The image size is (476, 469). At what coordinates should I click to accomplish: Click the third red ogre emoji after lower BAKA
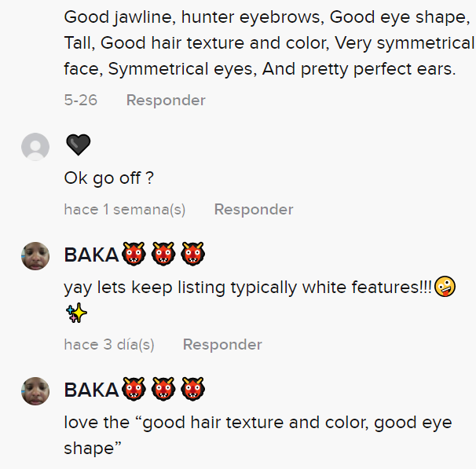click(x=192, y=389)
